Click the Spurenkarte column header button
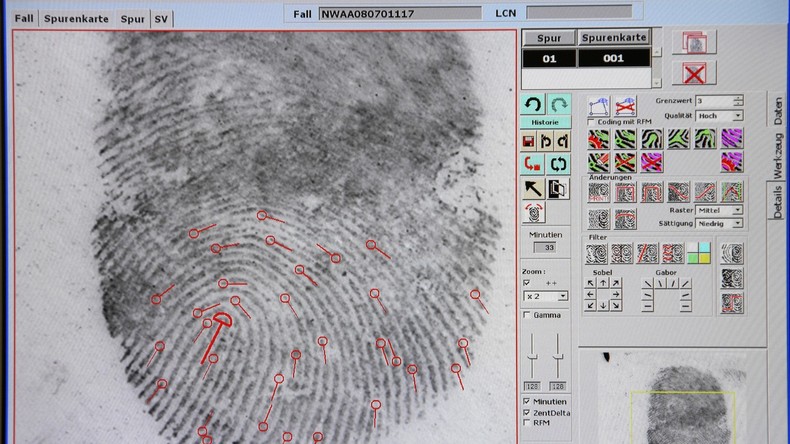 click(614, 37)
